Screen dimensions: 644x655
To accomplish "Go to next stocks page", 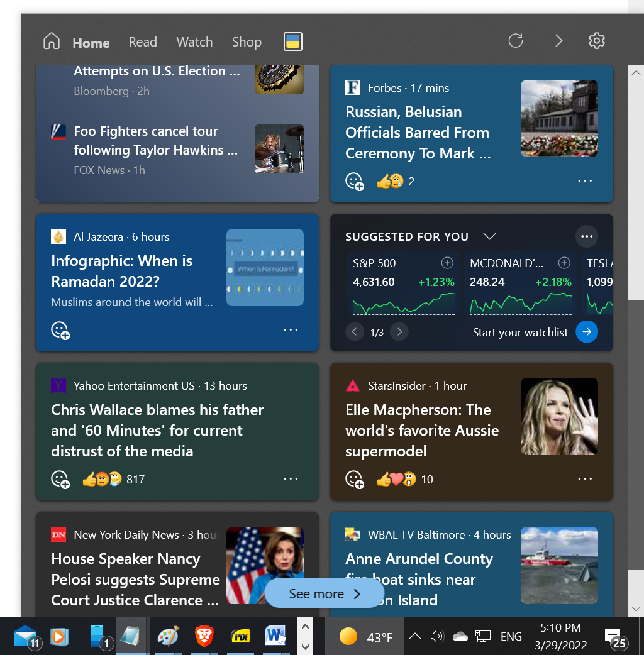I will point(399,332).
